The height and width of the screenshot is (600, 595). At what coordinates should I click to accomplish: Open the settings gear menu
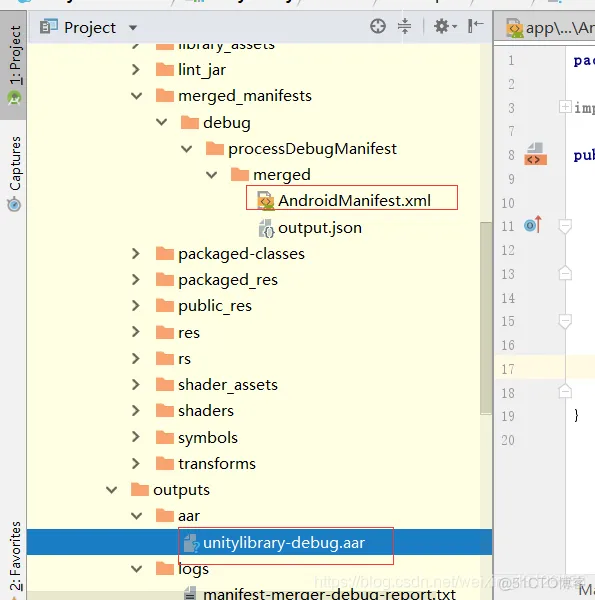pyautogui.click(x=445, y=26)
